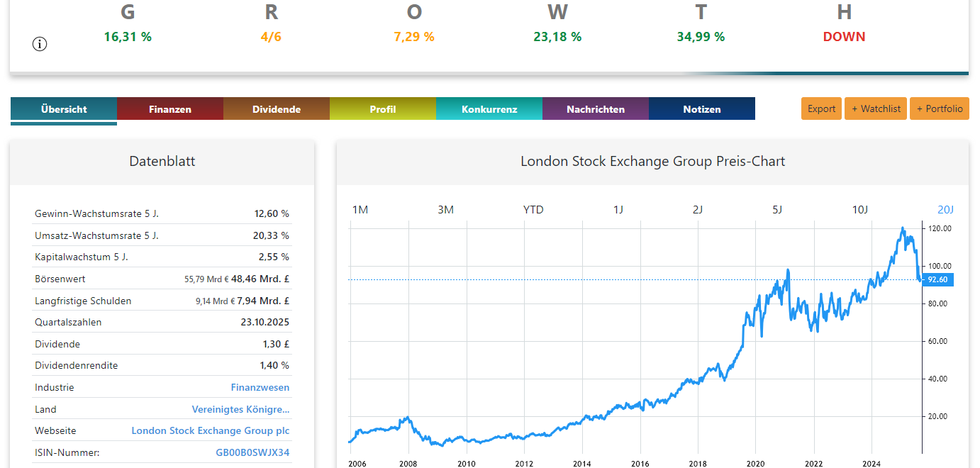
Task: Open the Vereinigtes Königre... country link
Action: click(x=241, y=409)
